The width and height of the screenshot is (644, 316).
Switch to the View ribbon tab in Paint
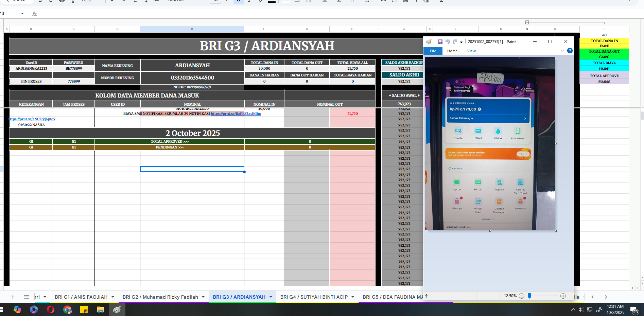click(x=471, y=51)
